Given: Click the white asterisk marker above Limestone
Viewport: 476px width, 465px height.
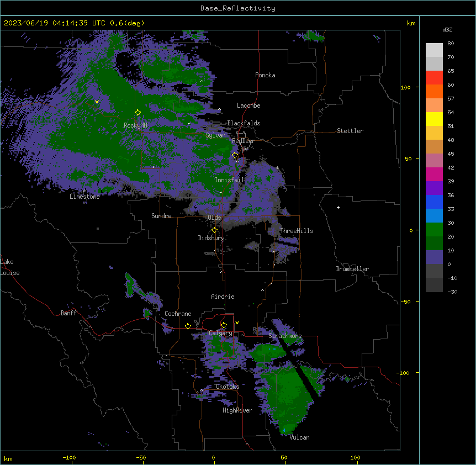Looking at the screenshot, I should (x=84, y=191).
